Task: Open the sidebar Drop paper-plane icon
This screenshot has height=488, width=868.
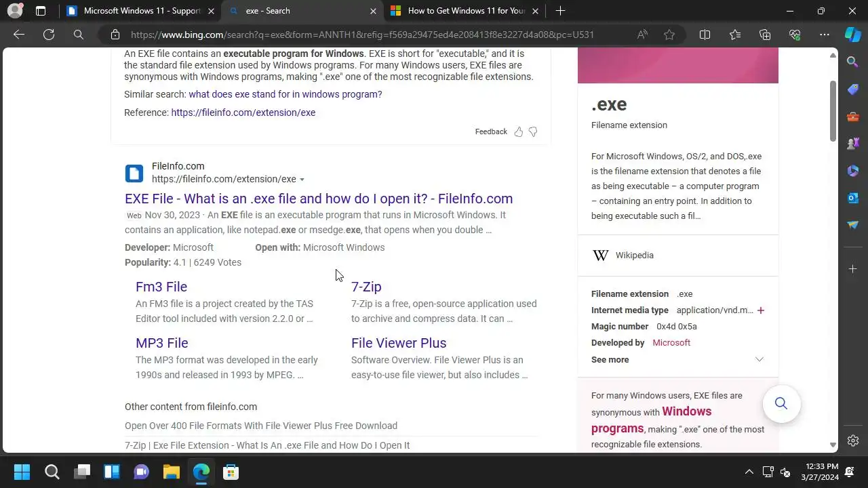Action: pyautogui.click(x=853, y=225)
